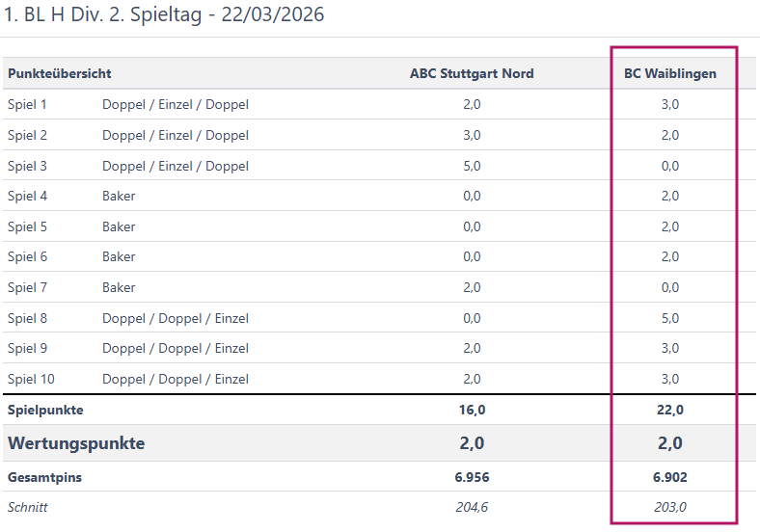This screenshot has width=760, height=532.
Task: Click the ABC Stuttgart Nord column header
Action: [x=471, y=73]
